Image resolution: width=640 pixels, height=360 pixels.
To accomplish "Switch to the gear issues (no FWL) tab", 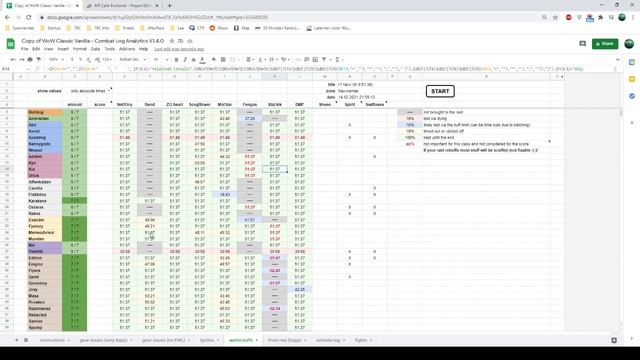I will (163, 340).
